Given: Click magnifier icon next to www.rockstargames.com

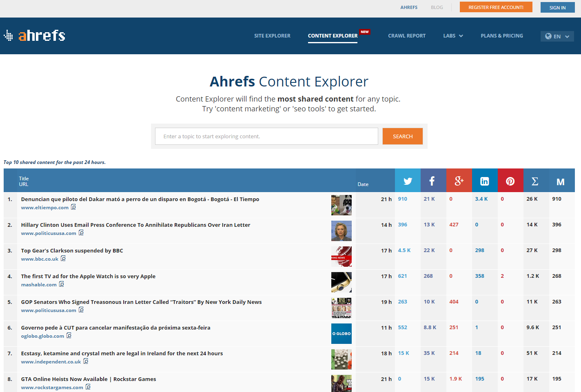Looking at the screenshot, I should (x=88, y=387).
